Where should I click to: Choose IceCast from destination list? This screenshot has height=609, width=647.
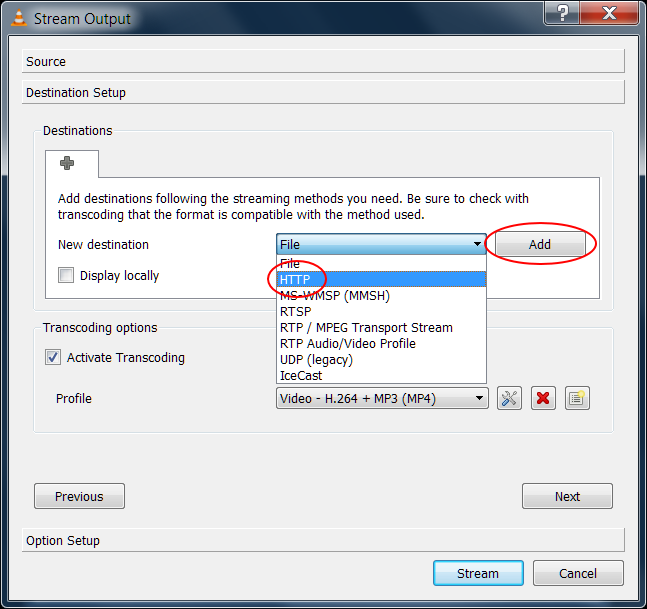(381, 375)
